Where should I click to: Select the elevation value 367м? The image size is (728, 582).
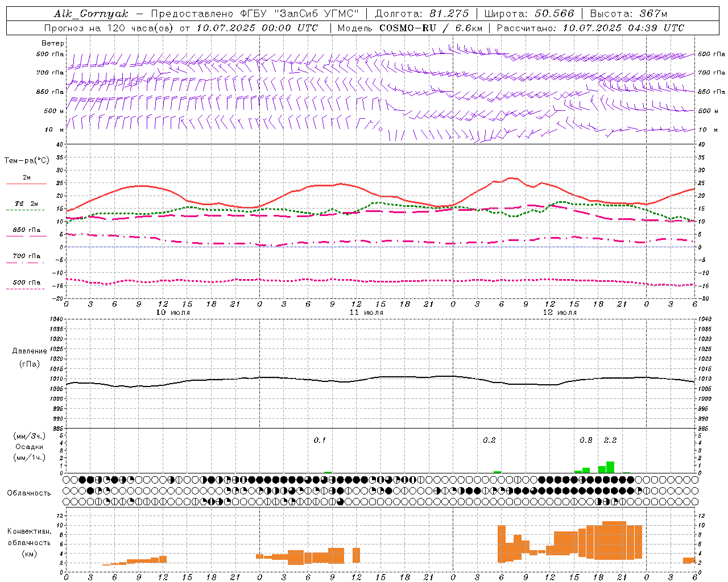pyautogui.click(x=653, y=14)
